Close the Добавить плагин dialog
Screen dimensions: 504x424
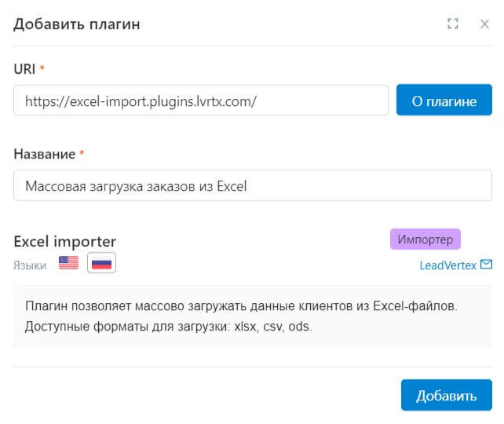[484, 24]
